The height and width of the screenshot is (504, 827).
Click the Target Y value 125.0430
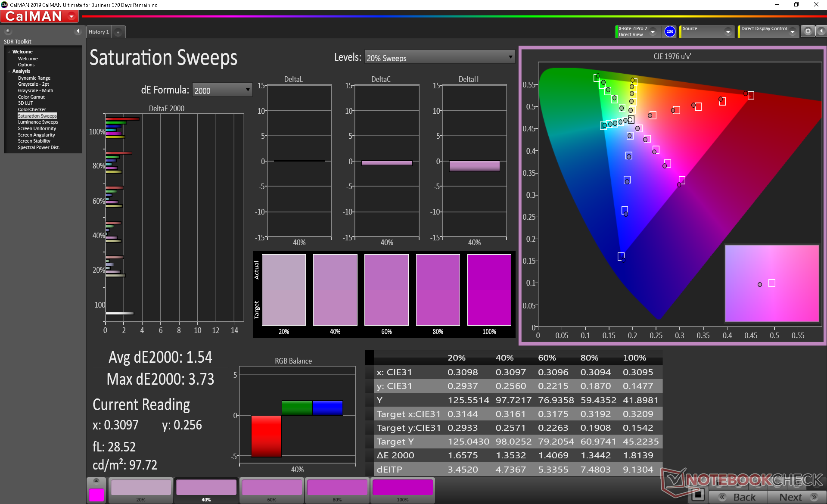click(x=468, y=442)
